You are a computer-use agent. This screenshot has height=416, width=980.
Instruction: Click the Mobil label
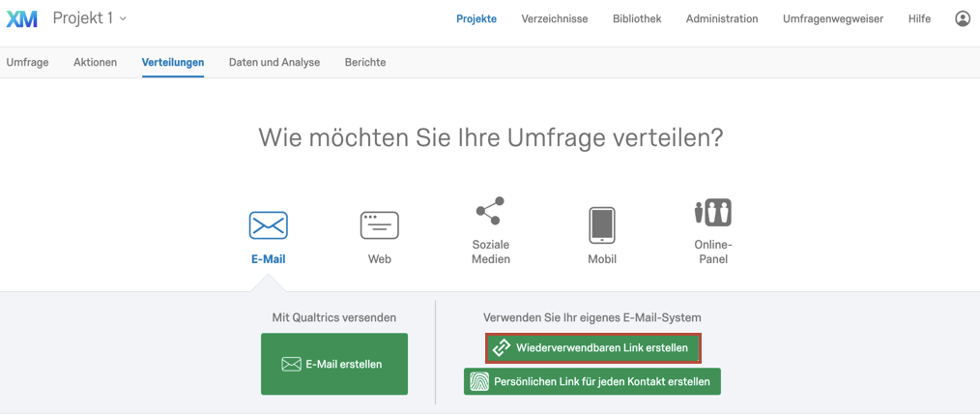click(x=602, y=259)
